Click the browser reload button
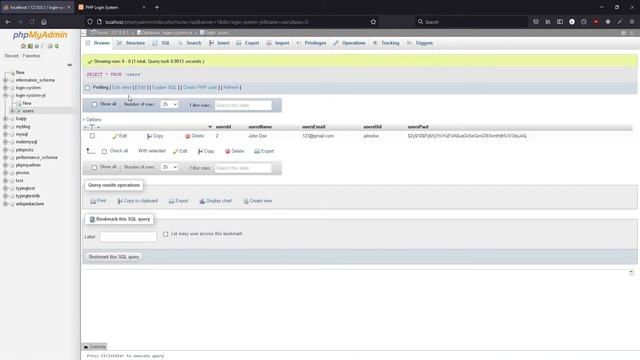This screenshot has height=360, width=640. (32, 22)
